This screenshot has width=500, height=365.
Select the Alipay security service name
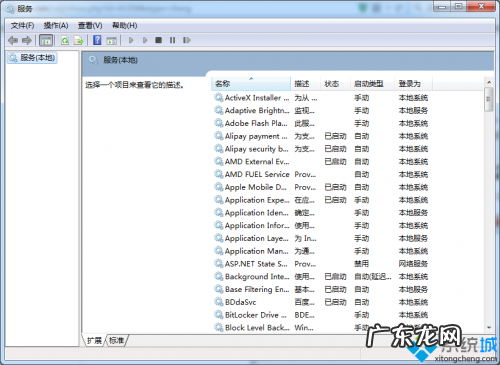[x=257, y=149]
